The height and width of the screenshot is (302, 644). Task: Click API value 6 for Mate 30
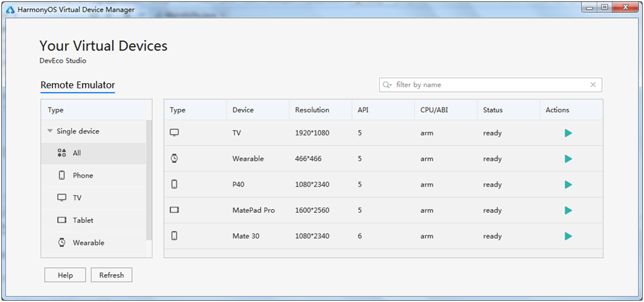pos(359,236)
